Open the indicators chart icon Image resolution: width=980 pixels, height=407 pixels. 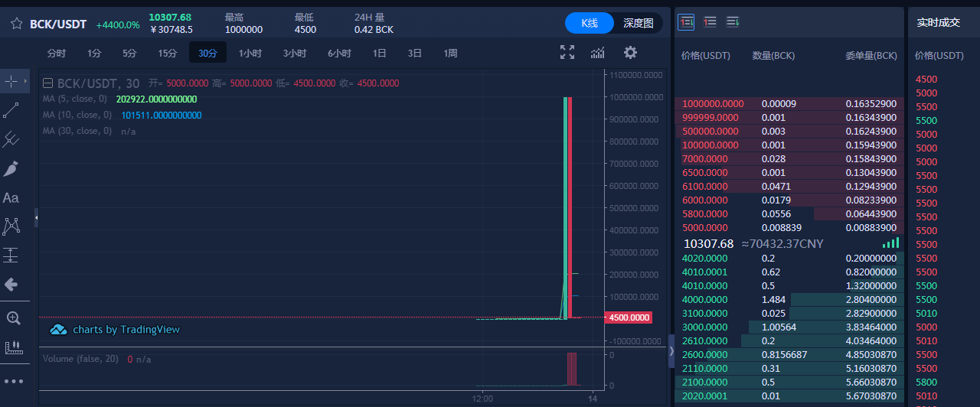(x=598, y=52)
